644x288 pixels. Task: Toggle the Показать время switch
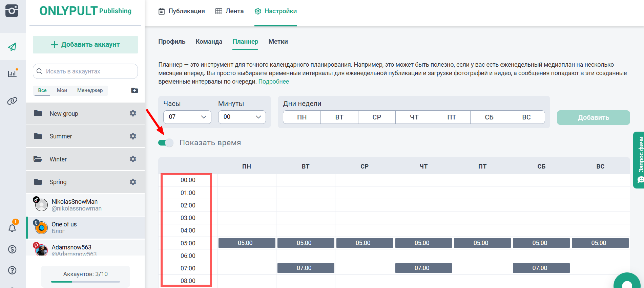click(x=166, y=143)
